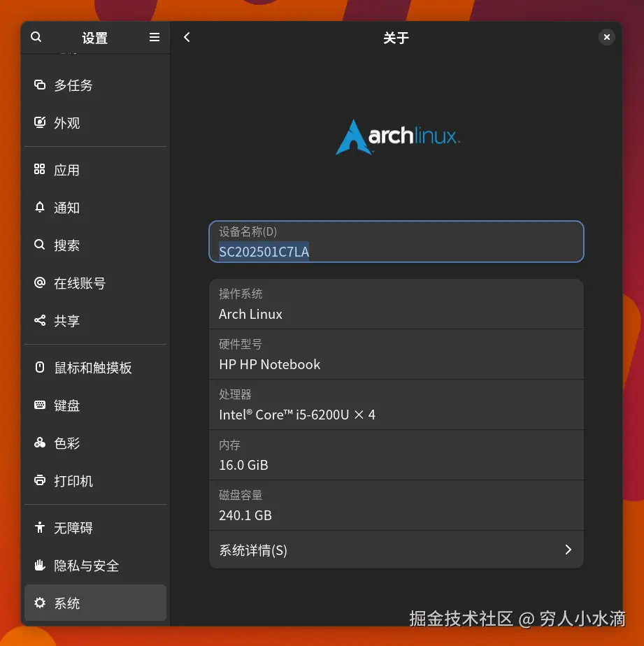Click the appearance icon beside 外观
Screen dimensions: 644x646
(40, 122)
